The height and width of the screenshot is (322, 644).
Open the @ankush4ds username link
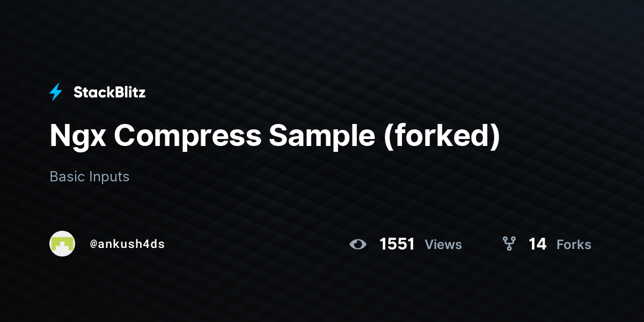pyautogui.click(x=127, y=244)
